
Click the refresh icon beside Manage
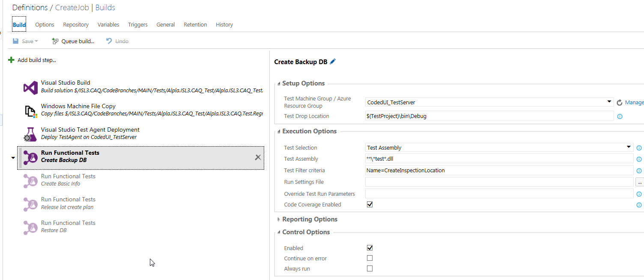pos(620,102)
